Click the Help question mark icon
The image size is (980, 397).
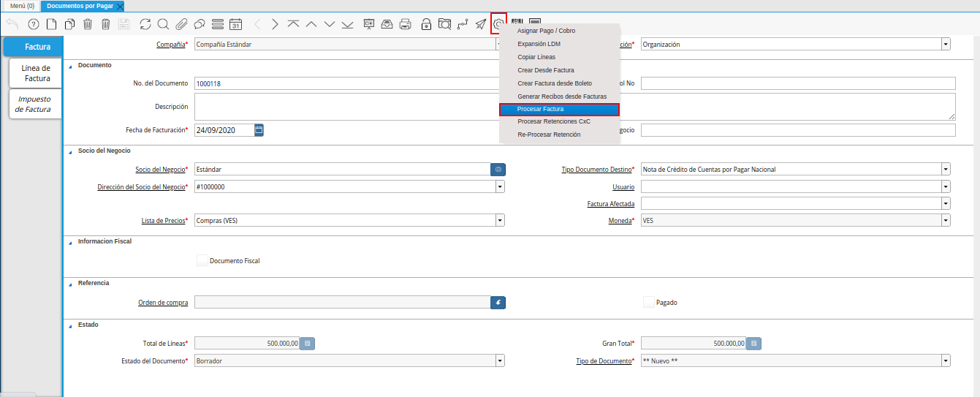point(33,24)
